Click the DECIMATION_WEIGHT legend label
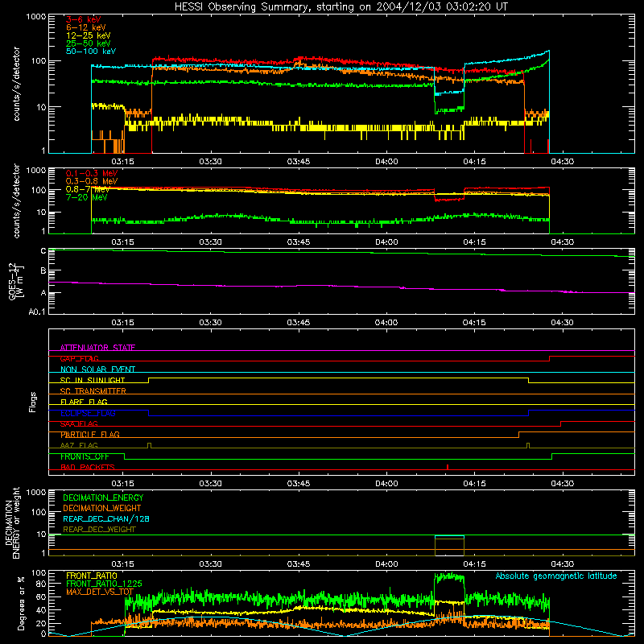The height and width of the screenshot is (644, 644). 102,509
